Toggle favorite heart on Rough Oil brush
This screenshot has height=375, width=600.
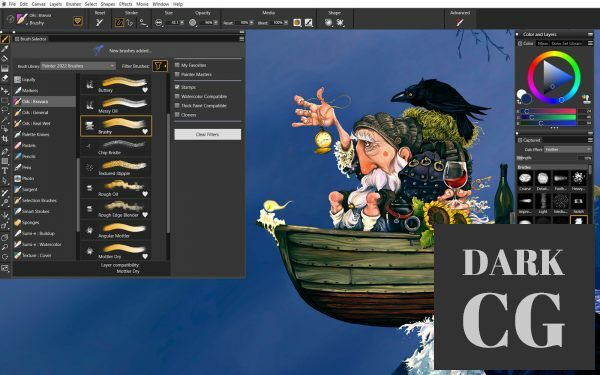[145, 194]
